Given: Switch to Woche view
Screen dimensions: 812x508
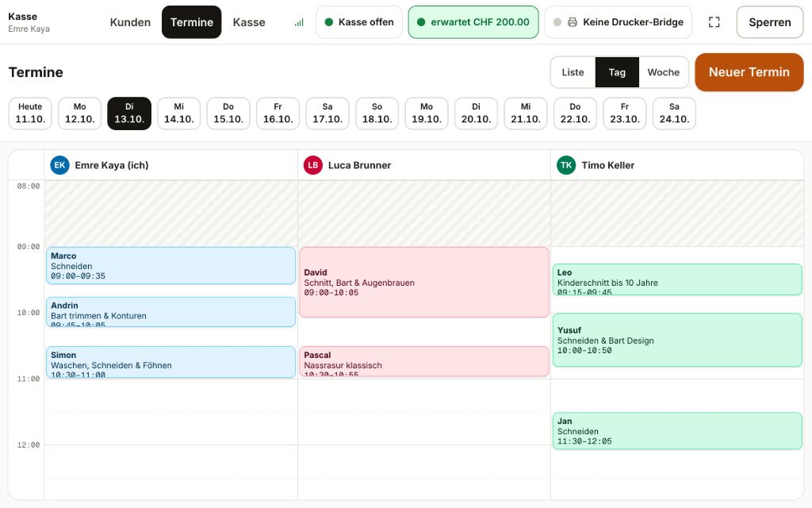Looking at the screenshot, I should pos(664,72).
